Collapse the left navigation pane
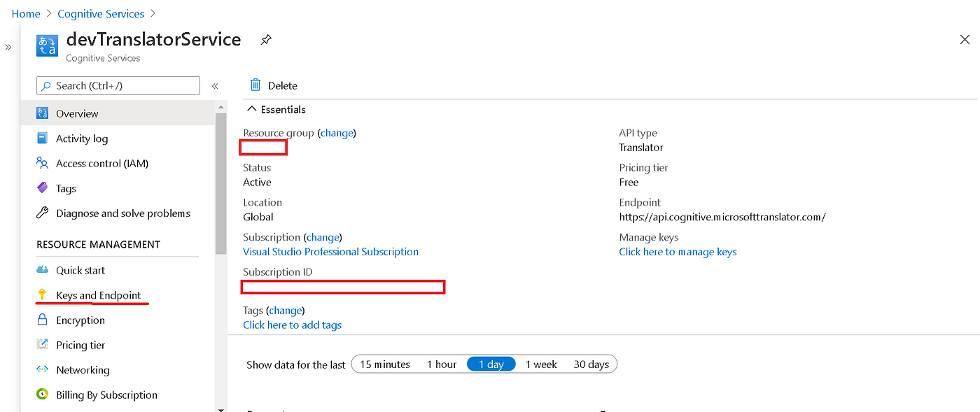 (215, 85)
